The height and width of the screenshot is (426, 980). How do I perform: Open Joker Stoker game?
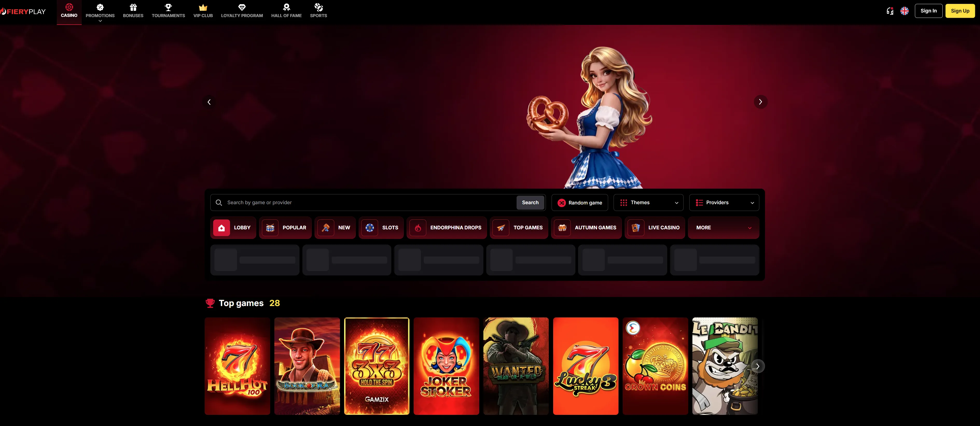click(446, 366)
